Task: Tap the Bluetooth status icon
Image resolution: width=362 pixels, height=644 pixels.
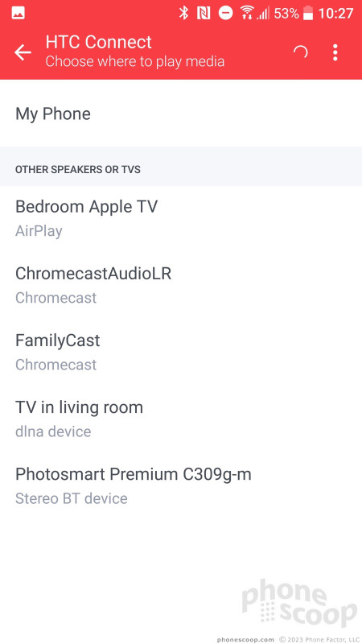Action: [x=183, y=13]
